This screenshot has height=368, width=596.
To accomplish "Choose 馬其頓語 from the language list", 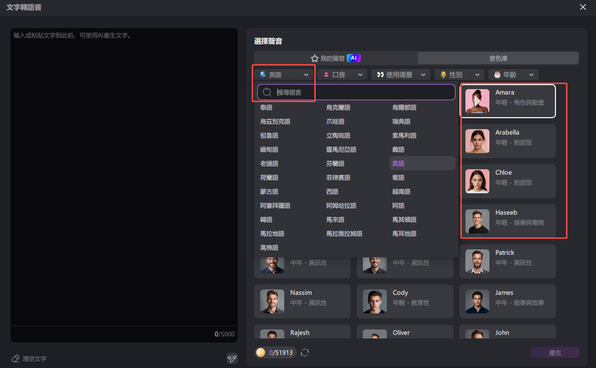I will click(x=404, y=220).
